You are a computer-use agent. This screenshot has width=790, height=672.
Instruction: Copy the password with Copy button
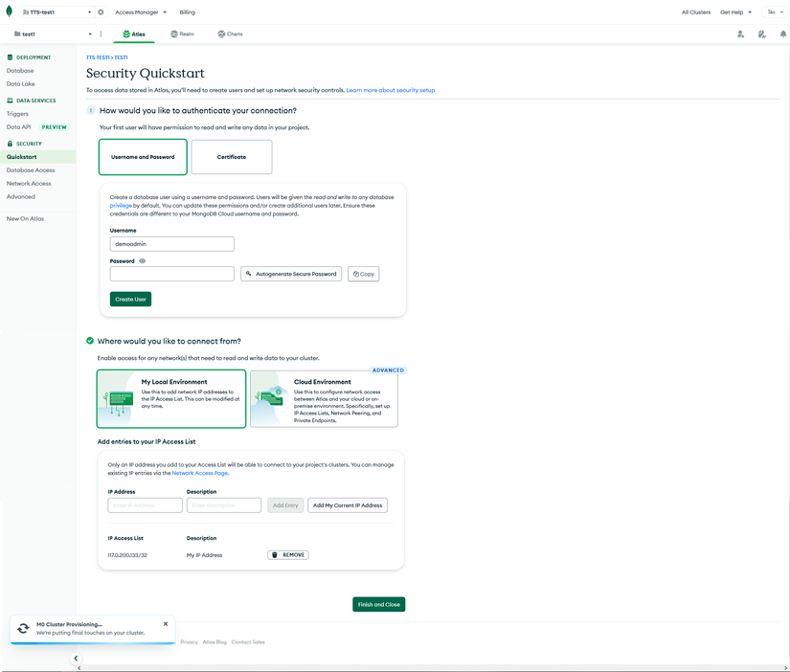pyautogui.click(x=363, y=274)
